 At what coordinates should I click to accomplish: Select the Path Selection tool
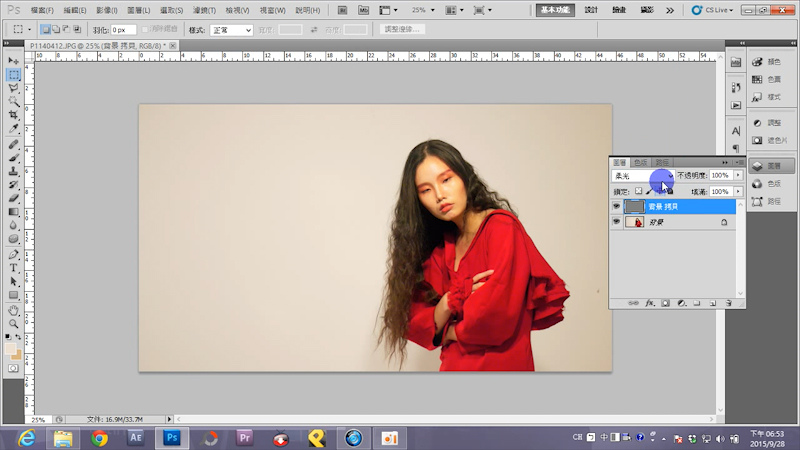click(13, 282)
